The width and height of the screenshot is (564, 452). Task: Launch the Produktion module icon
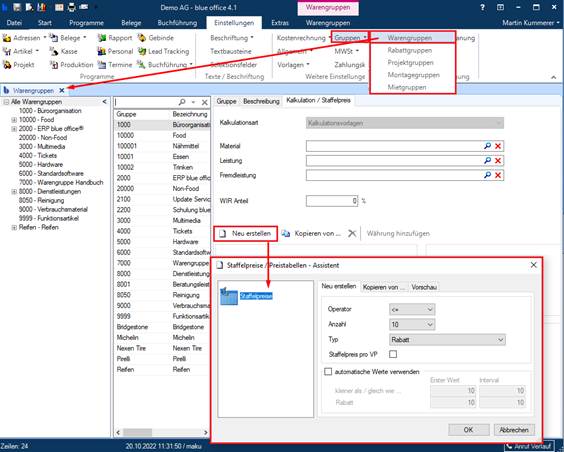point(54,65)
